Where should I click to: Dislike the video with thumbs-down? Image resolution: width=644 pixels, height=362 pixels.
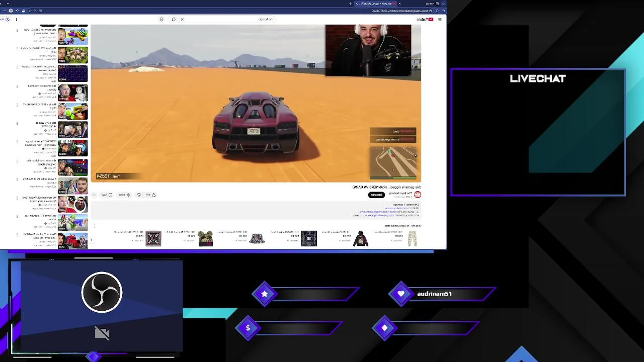click(139, 195)
